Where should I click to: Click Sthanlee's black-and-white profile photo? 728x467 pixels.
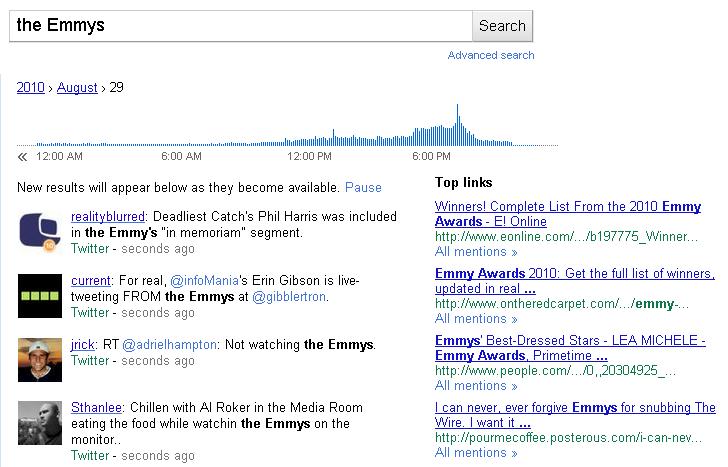coord(40,423)
